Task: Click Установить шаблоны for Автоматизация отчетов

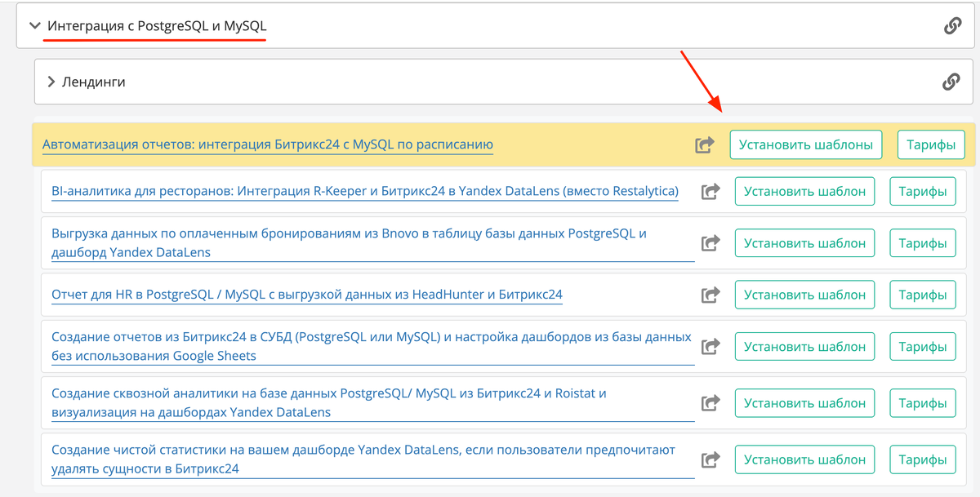Action: point(806,145)
